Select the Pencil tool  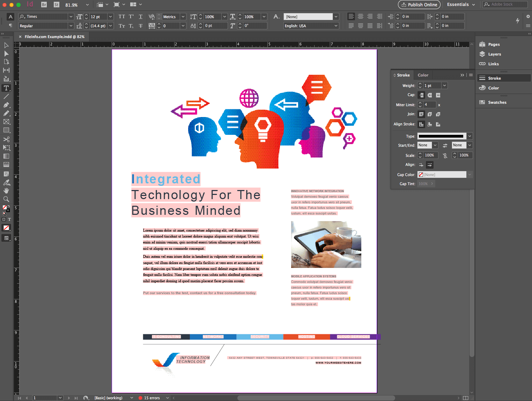point(6,113)
